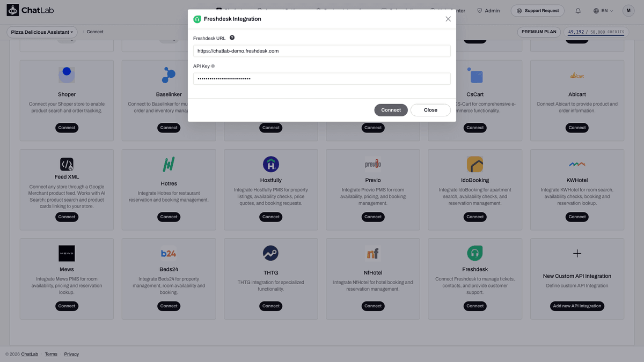
Task: Connect the Baselinker integration
Action: [x=169, y=128]
